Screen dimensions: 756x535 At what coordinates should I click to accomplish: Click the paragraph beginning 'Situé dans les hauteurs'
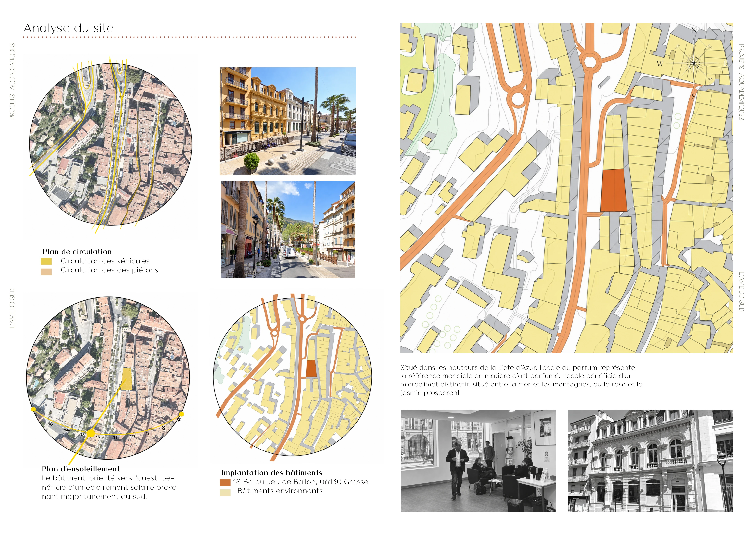521,380
